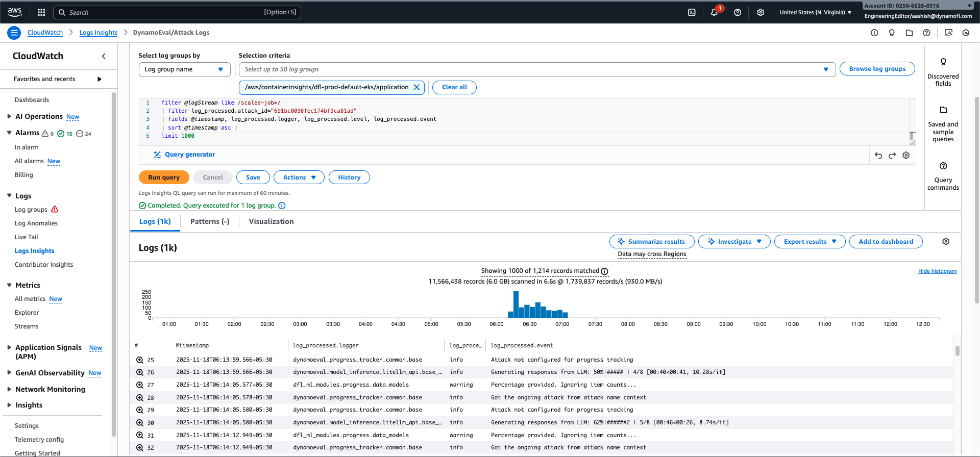Click the info icon next to Completed status
Viewport: 980px width, 457px height.
[282, 206]
